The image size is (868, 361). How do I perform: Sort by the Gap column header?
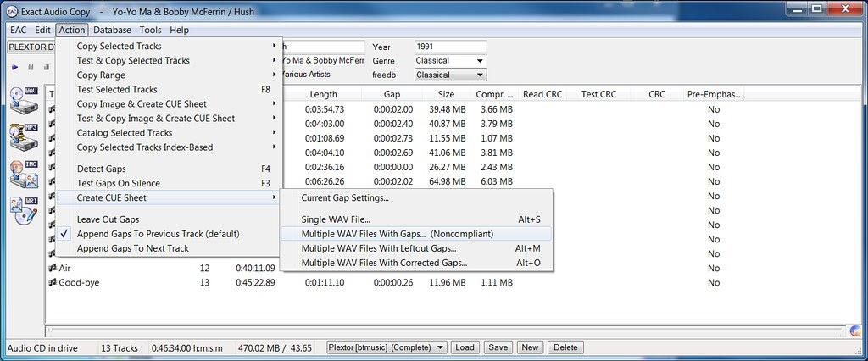click(x=392, y=95)
